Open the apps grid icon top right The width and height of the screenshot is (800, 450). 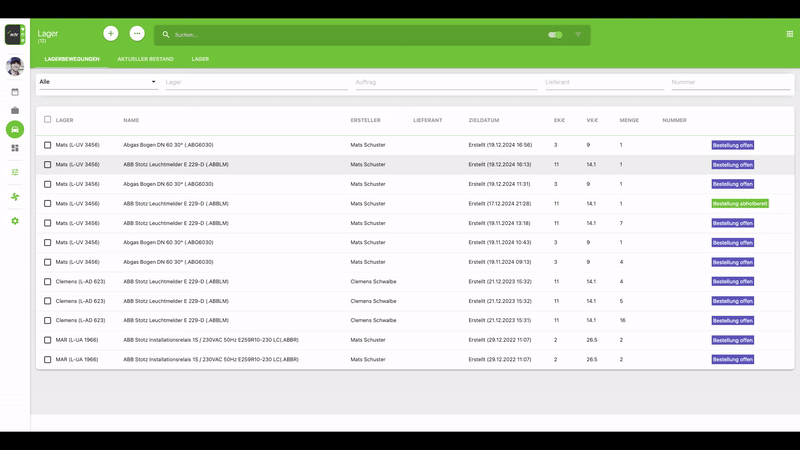[789, 34]
